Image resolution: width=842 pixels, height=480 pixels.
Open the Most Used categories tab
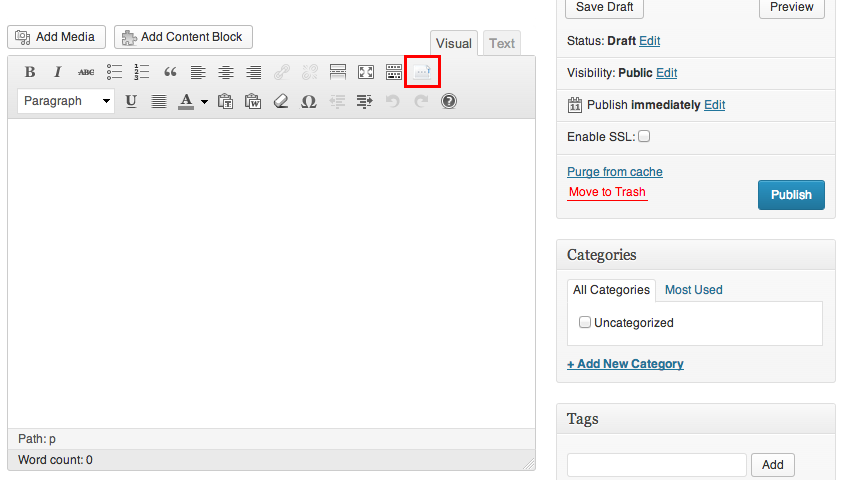(x=693, y=290)
